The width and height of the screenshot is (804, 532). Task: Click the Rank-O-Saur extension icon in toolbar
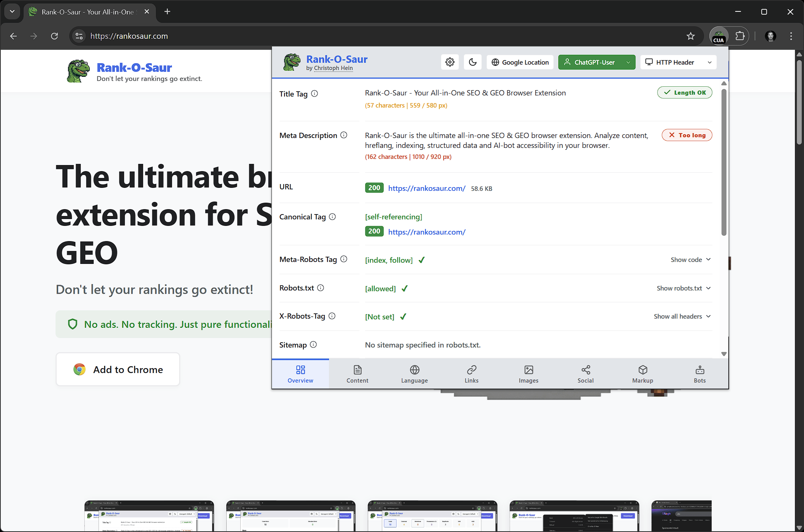point(719,36)
